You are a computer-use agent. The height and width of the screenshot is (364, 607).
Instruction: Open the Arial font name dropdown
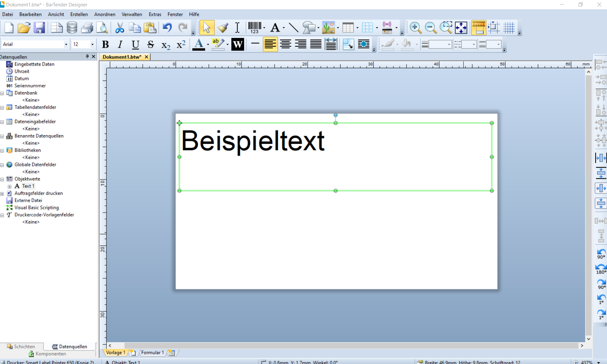coord(66,44)
